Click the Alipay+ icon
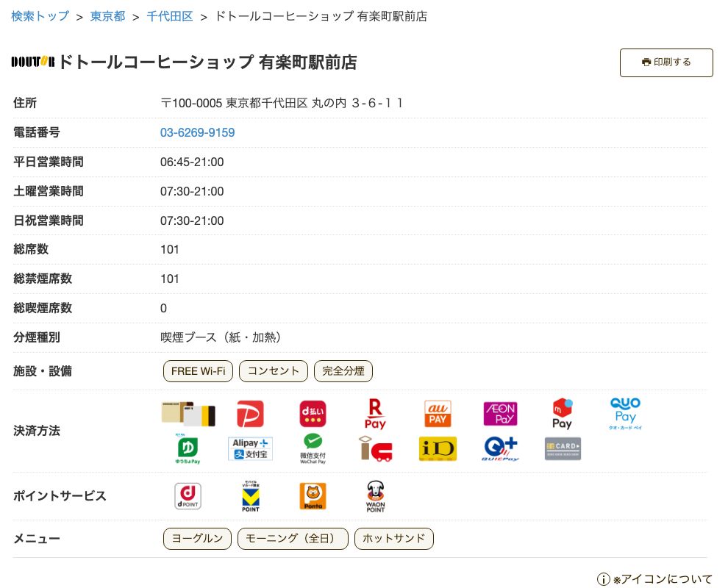This screenshot has height=588, width=728. point(250,449)
